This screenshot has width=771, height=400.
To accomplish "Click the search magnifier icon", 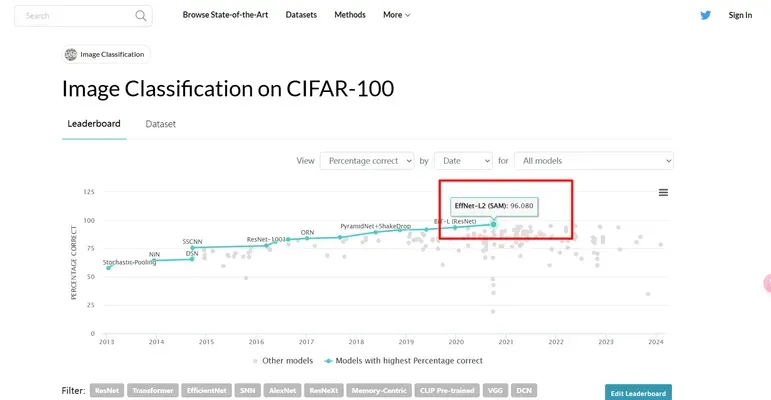I will pos(141,16).
